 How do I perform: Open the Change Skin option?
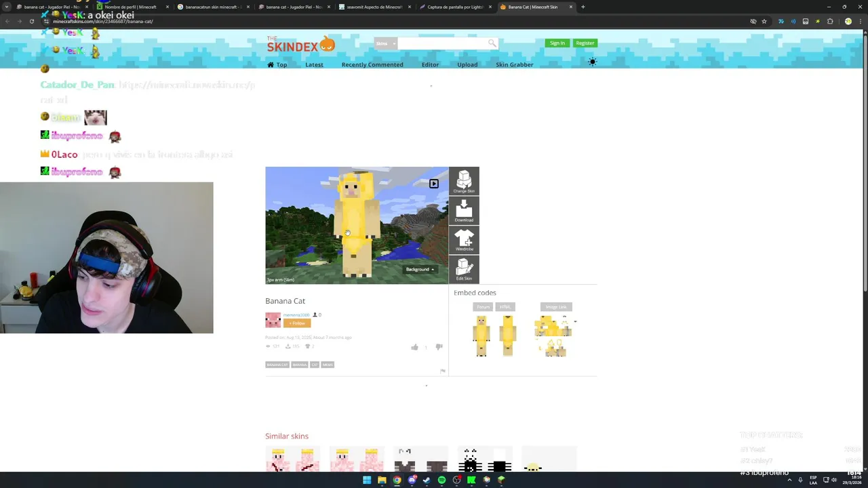click(464, 181)
